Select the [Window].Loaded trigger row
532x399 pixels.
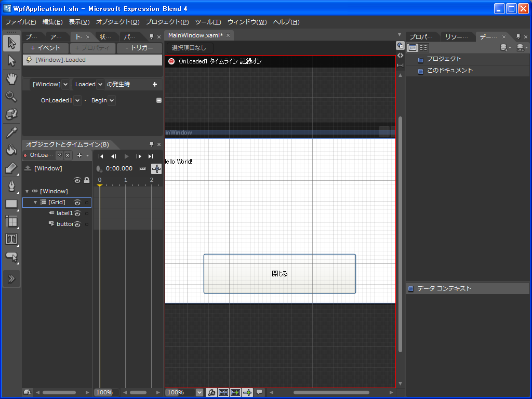coord(92,60)
